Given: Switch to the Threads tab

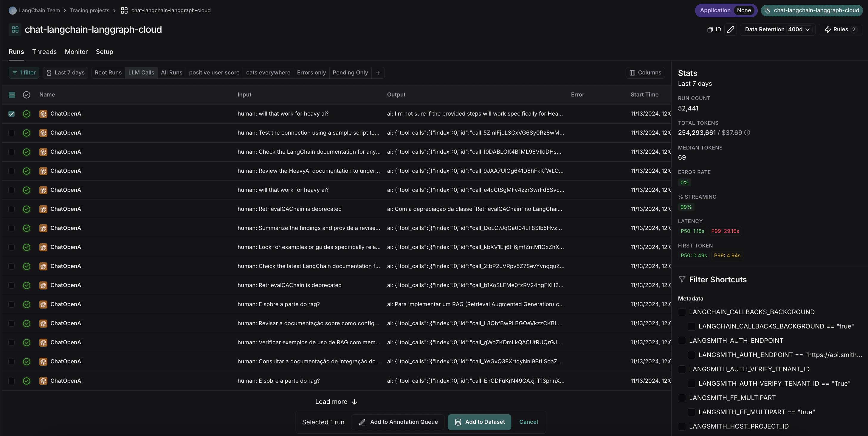Looking at the screenshot, I should pyautogui.click(x=44, y=52).
